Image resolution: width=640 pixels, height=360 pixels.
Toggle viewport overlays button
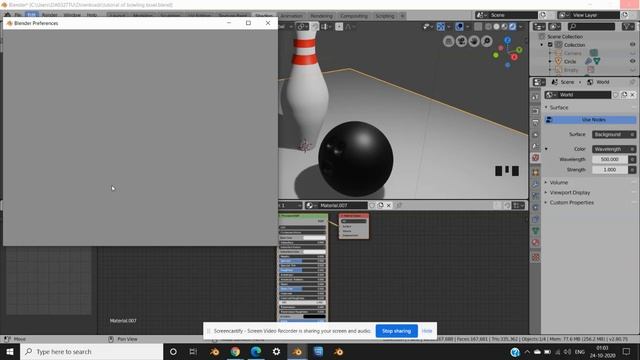click(460, 27)
